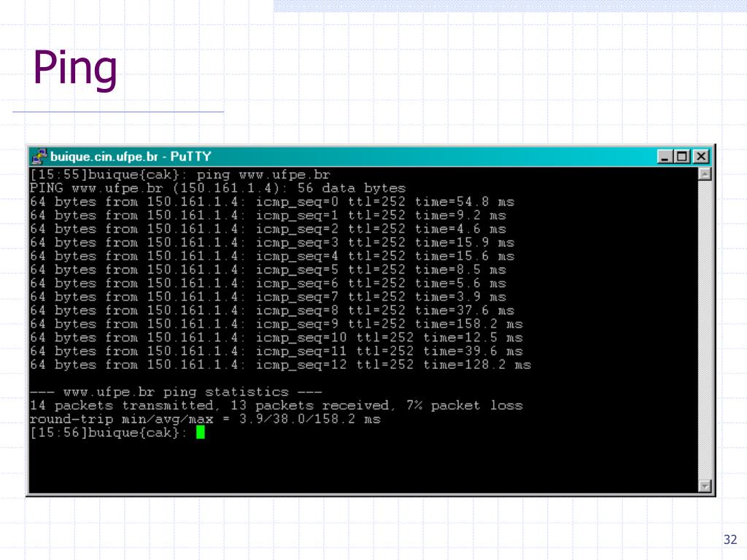Click the icmp_seq=10 line with time=12.5 ms

tap(276, 338)
